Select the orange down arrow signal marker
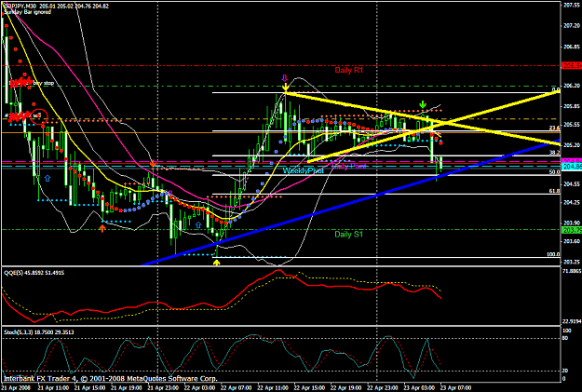582x392 pixels. [x=153, y=163]
